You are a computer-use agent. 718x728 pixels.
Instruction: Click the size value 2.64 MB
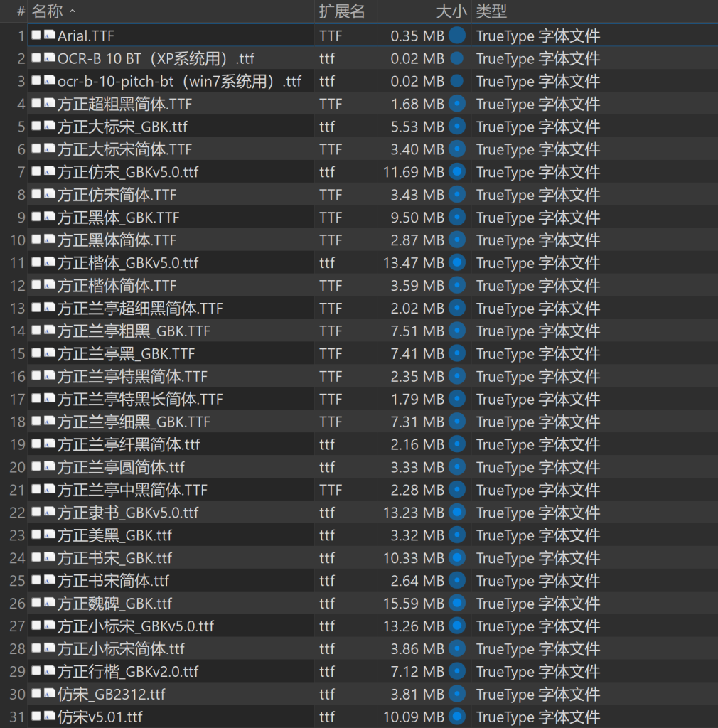[x=417, y=581]
